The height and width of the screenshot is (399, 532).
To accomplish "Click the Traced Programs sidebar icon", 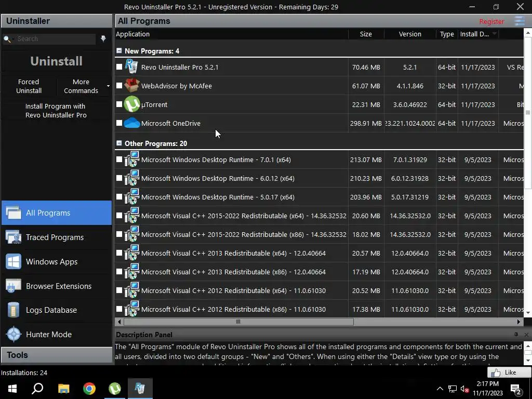I will point(14,237).
